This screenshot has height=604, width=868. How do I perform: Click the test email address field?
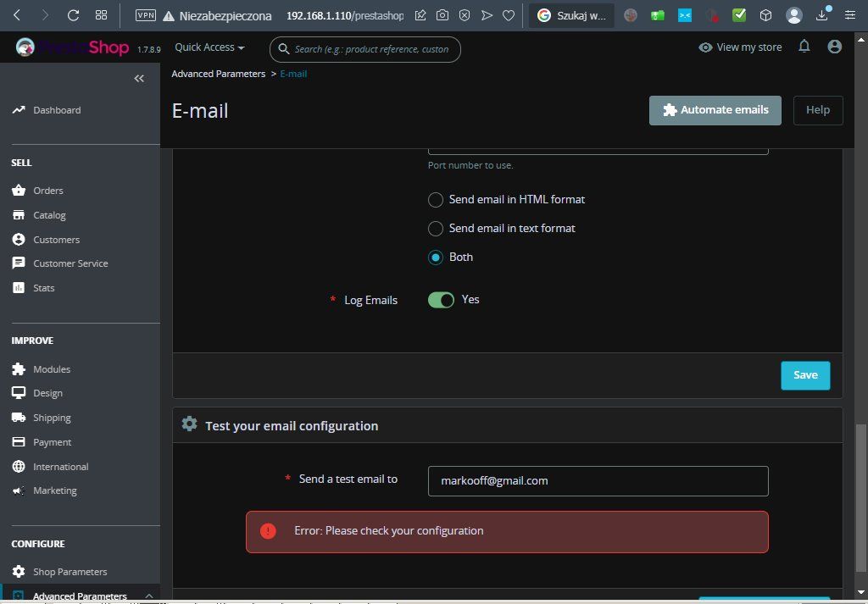598,480
